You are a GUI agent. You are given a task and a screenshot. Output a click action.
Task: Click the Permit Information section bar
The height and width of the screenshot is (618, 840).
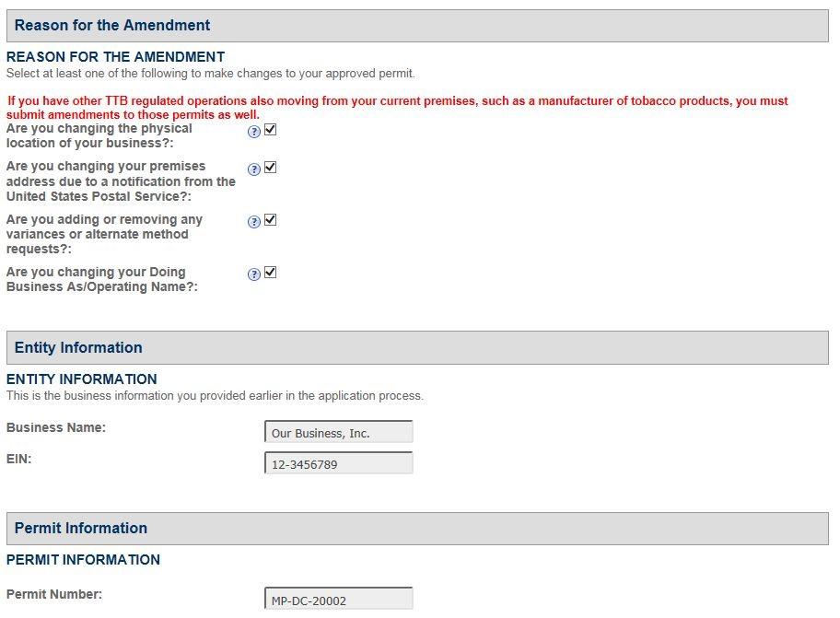417,529
